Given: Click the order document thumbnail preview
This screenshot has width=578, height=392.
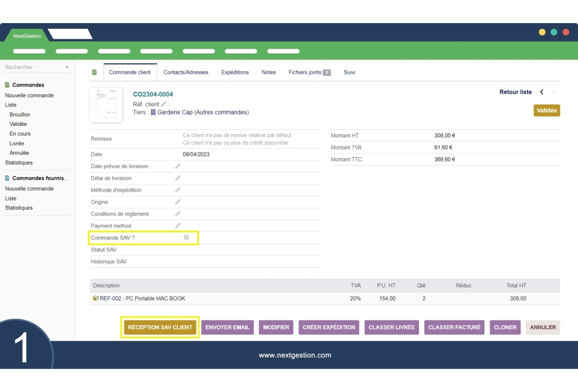Looking at the screenshot, I should coord(106,104).
